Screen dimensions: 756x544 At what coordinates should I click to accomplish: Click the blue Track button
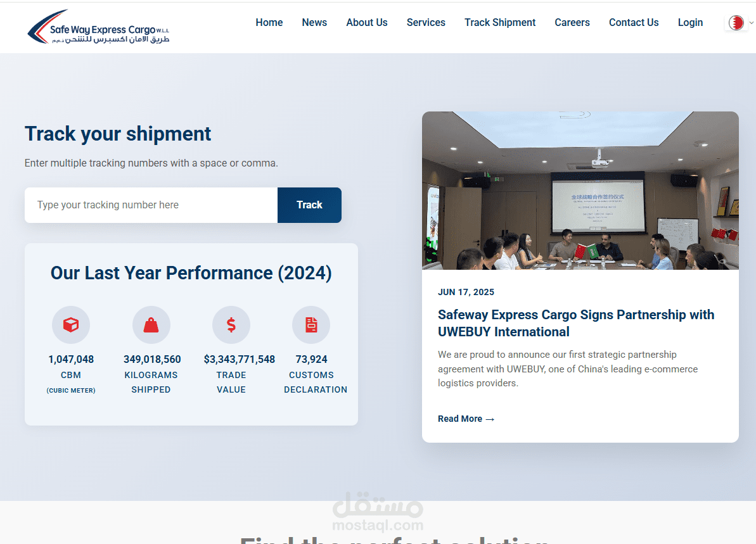tap(309, 205)
